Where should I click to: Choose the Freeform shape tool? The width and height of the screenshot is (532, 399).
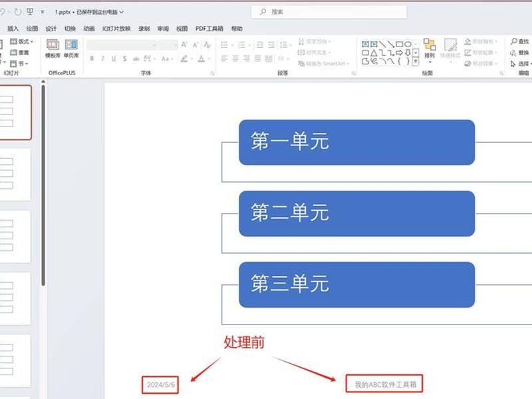pyautogui.click(x=365, y=61)
